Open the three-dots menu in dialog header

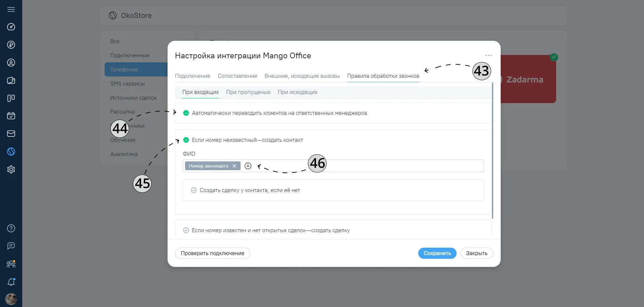click(x=489, y=55)
